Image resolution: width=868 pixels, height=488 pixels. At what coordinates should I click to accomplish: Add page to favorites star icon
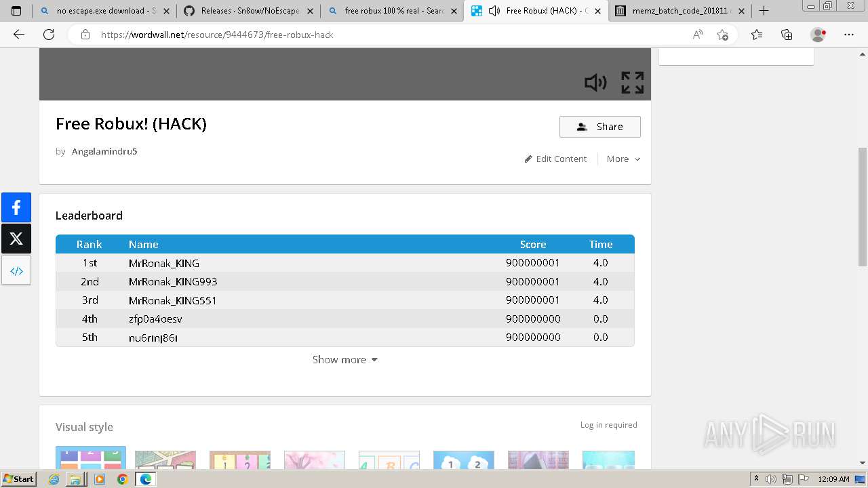tap(722, 35)
